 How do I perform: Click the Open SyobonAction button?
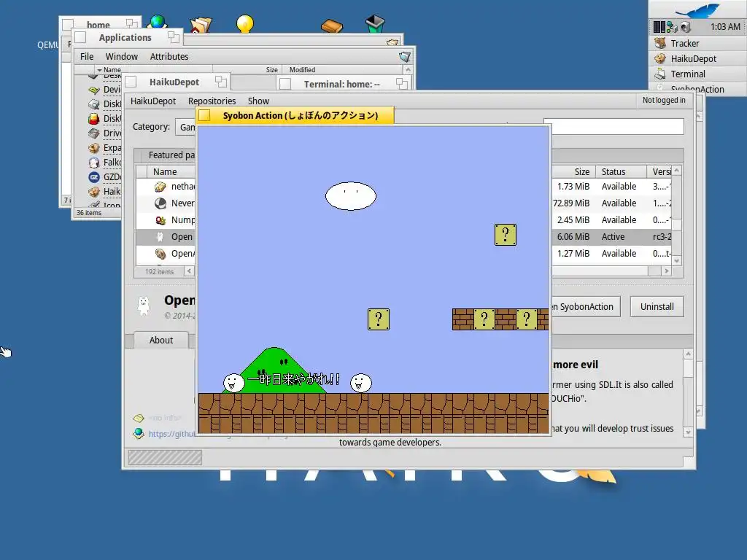[x=586, y=307]
